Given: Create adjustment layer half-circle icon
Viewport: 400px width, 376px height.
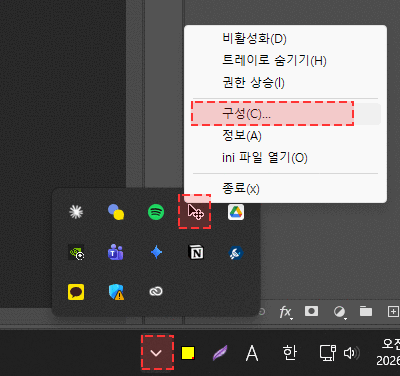Looking at the screenshot, I should pos(340,312).
